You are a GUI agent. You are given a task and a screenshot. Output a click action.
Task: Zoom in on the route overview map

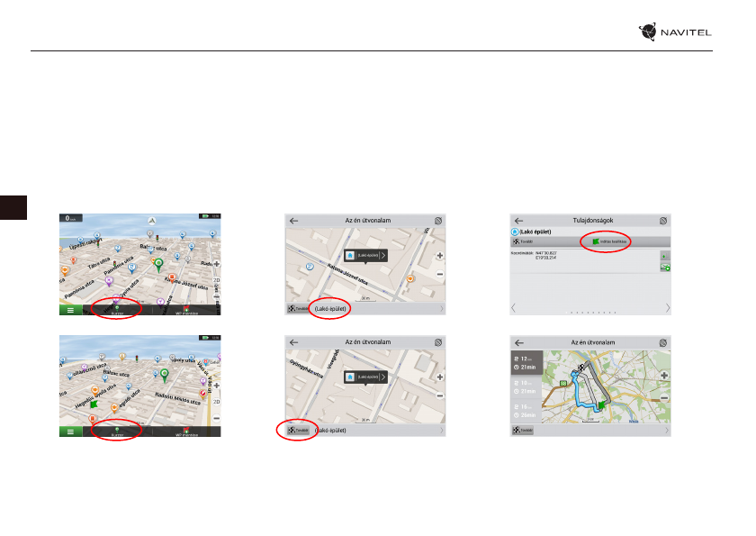coord(665,377)
